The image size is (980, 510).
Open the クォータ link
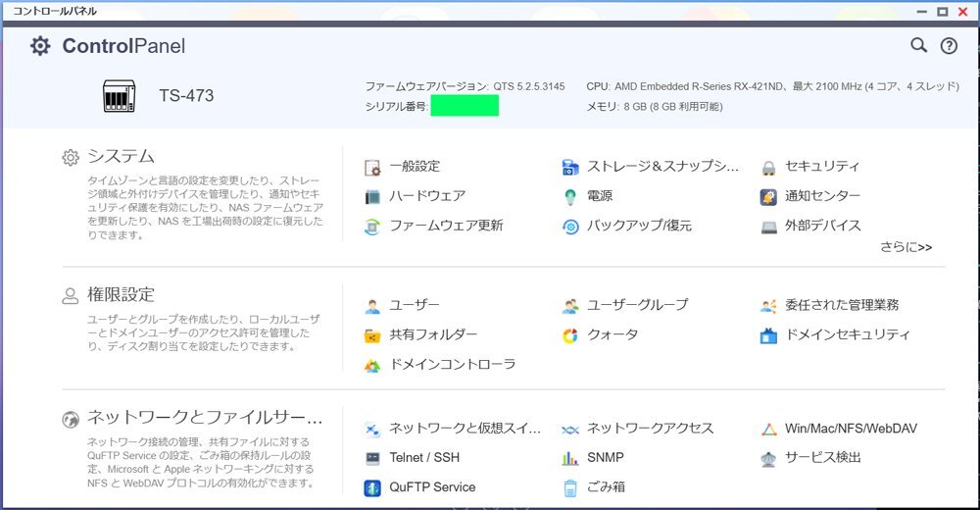612,334
